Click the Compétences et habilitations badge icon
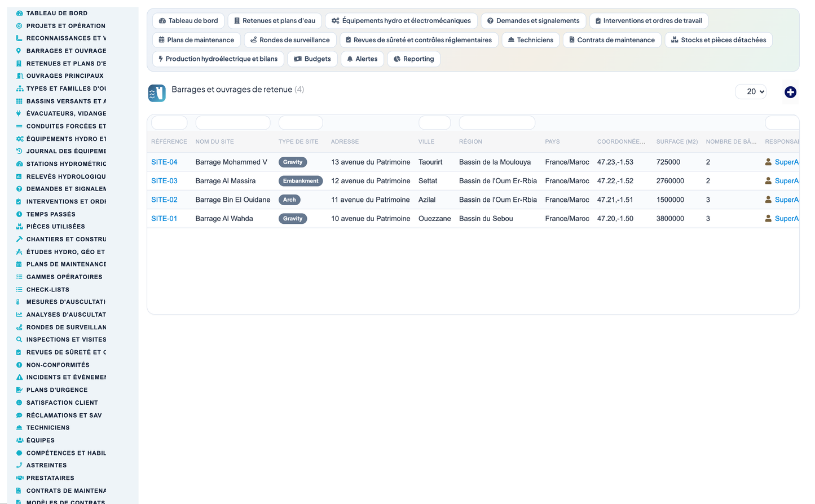Image resolution: width=815 pixels, height=504 pixels. point(19,453)
